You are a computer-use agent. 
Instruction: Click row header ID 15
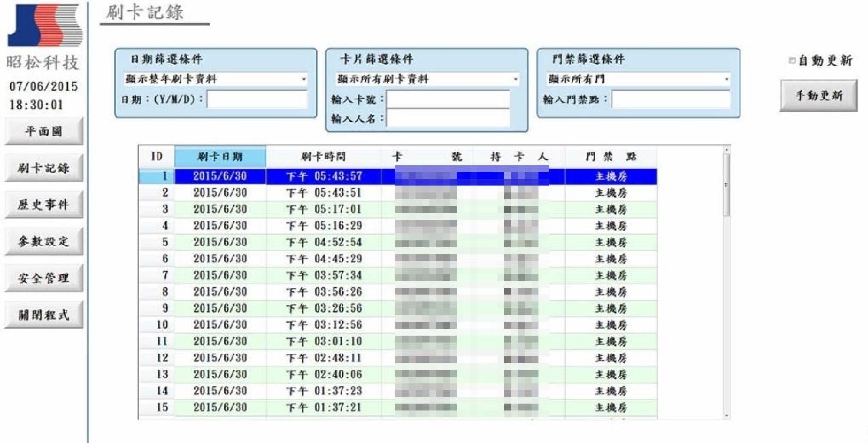coord(157,407)
